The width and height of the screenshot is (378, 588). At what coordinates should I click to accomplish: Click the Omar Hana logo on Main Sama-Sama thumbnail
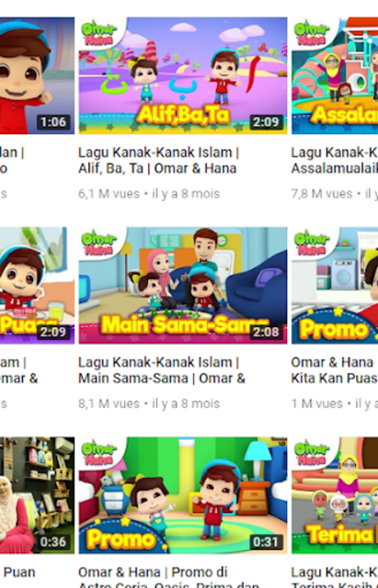tap(99, 243)
